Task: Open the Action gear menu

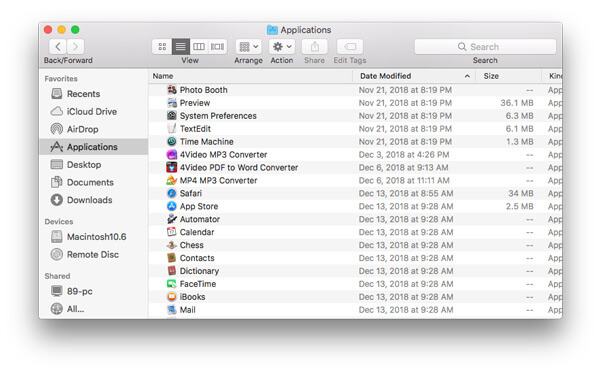Action: [x=282, y=47]
